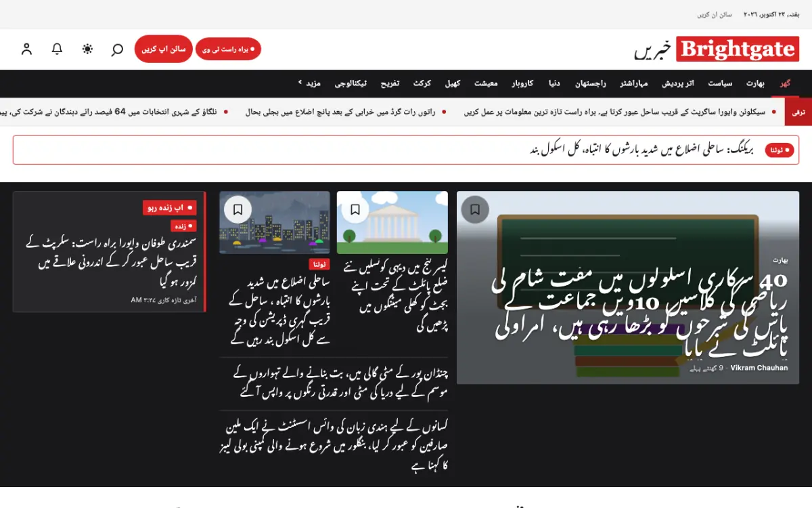Click the بھارت tag on lead story
812x508 pixels.
tap(780, 260)
